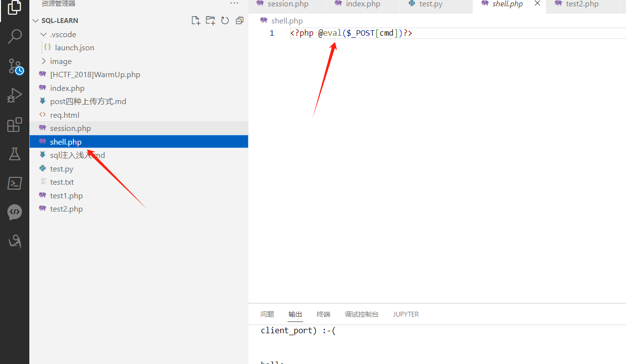Screen dimensions: 626x364
Task: Open Run and Debug view
Action: (15, 95)
